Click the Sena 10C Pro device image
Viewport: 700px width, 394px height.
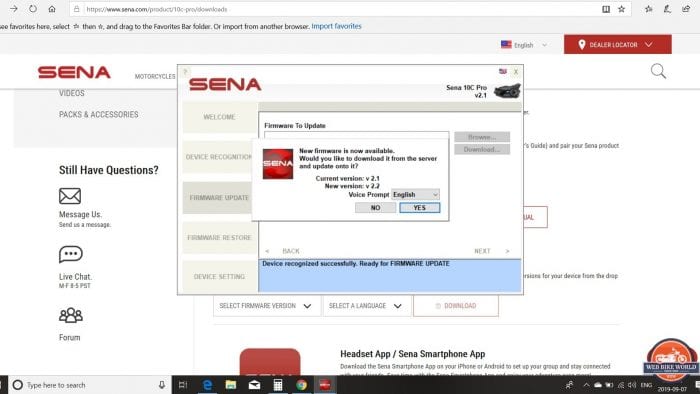point(508,91)
